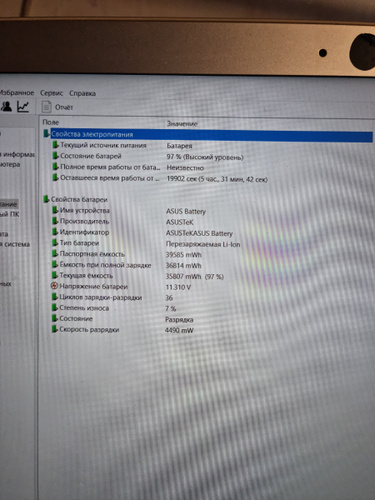Click battery icon beside Свойства батареи

(x=46, y=199)
